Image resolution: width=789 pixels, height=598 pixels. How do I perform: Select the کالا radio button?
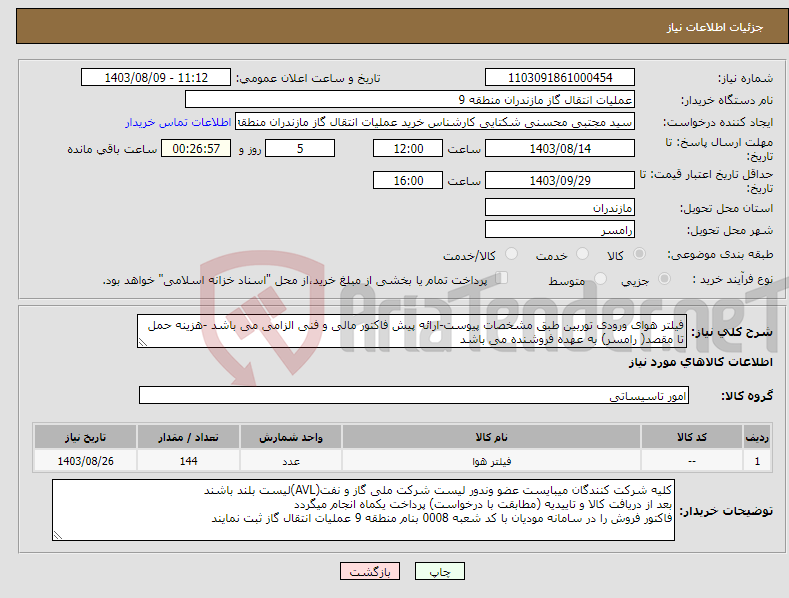coord(639,254)
